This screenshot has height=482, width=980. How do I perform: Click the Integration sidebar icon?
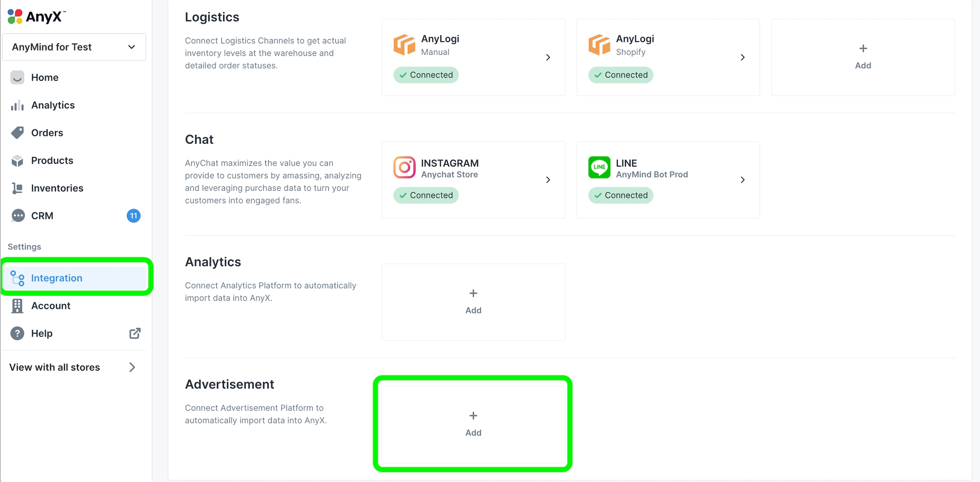click(x=17, y=278)
